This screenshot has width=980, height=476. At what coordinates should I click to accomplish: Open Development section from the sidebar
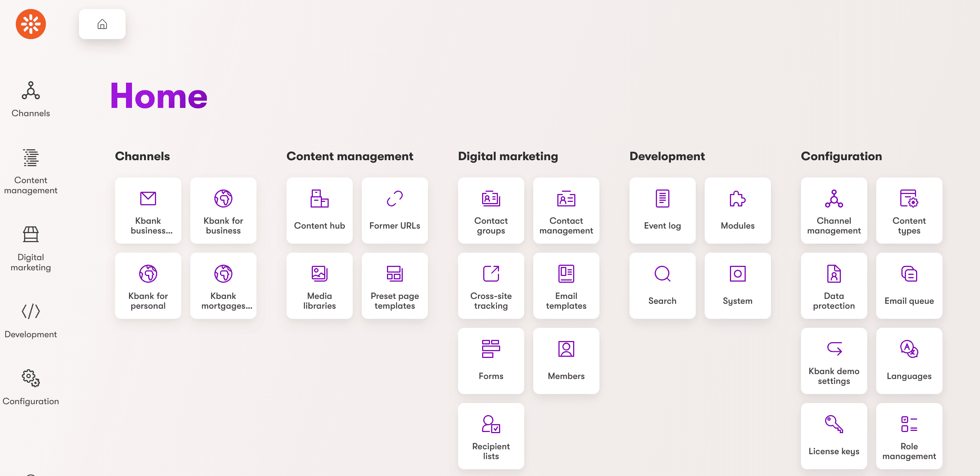click(30, 319)
